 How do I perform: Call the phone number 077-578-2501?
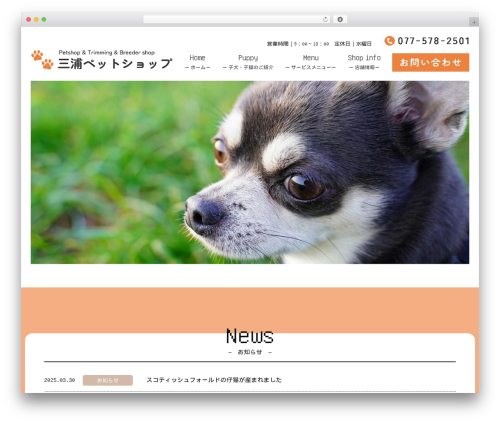click(x=434, y=41)
